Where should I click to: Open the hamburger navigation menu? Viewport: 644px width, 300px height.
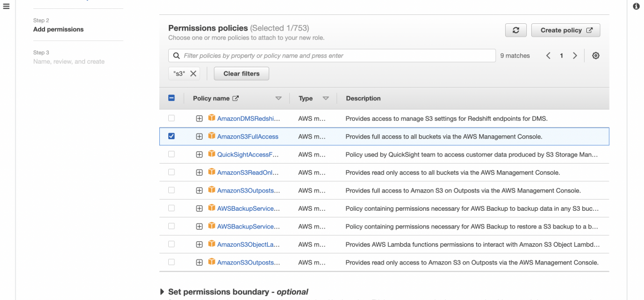(x=6, y=6)
